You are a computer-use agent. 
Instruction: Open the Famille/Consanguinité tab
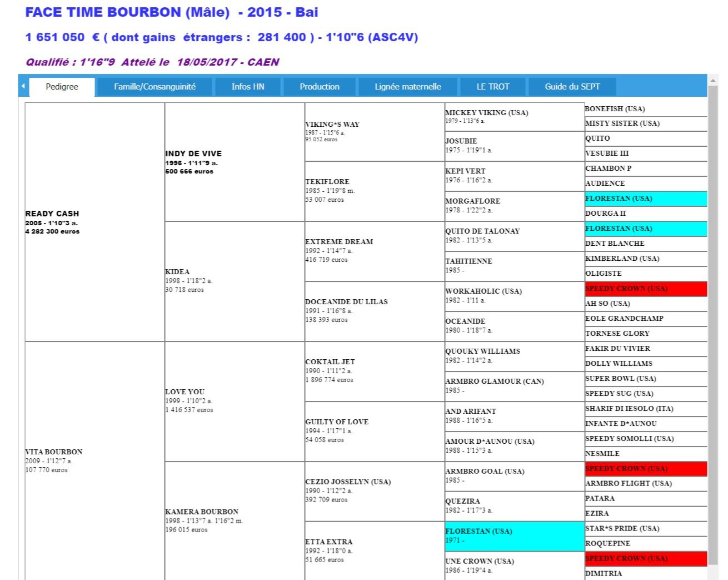coord(154,87)
